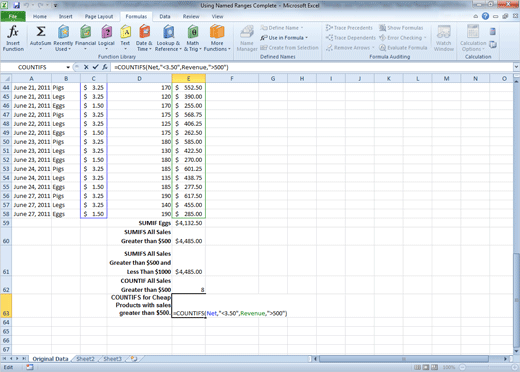Open the Recently Used functions library
This screenshot has width=520, height=372.
(63, 38)
